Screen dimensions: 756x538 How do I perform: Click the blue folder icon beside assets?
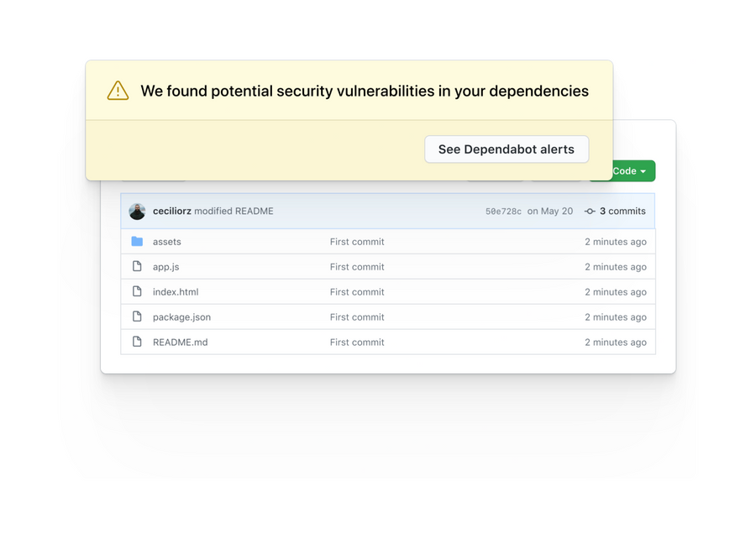pos(138,242)
